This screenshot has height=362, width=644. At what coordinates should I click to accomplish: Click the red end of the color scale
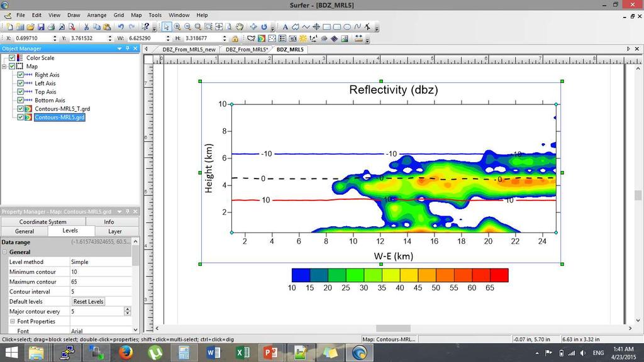pos(499,275)
